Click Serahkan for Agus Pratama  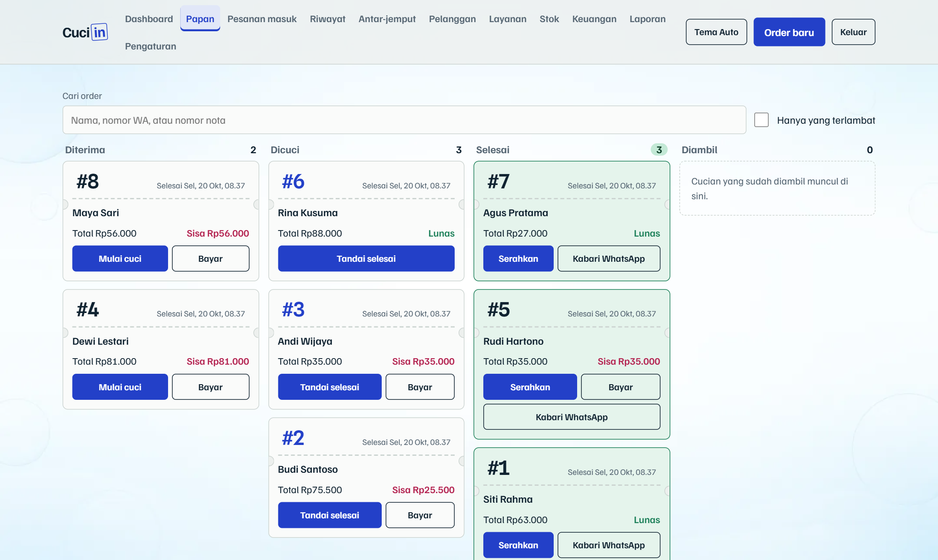pos(518,259)
